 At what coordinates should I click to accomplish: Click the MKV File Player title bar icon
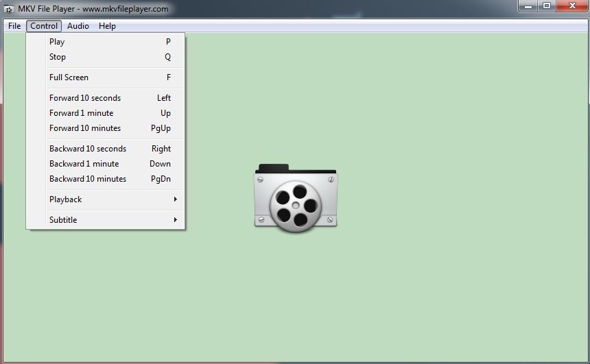(9, 9)
